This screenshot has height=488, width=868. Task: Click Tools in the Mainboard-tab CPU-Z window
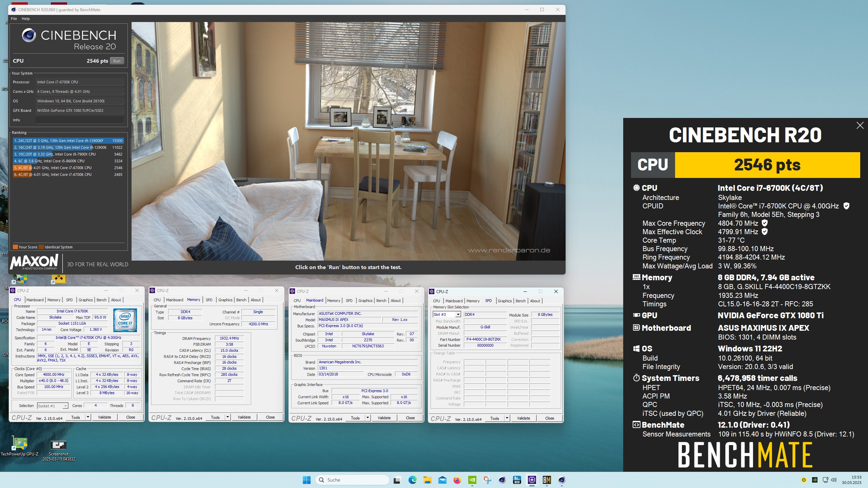[x=355, y=418]
